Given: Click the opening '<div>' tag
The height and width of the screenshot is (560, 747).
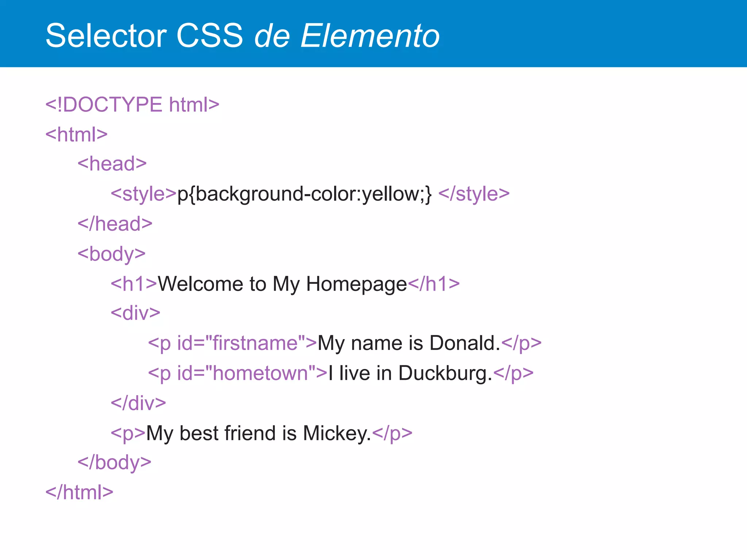Looking at the screenshot, I should (136, 313).
